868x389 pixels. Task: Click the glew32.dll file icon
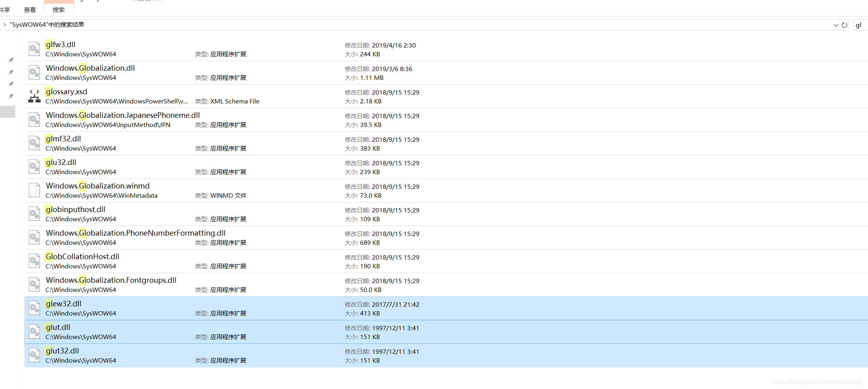[x=34, y=308]
